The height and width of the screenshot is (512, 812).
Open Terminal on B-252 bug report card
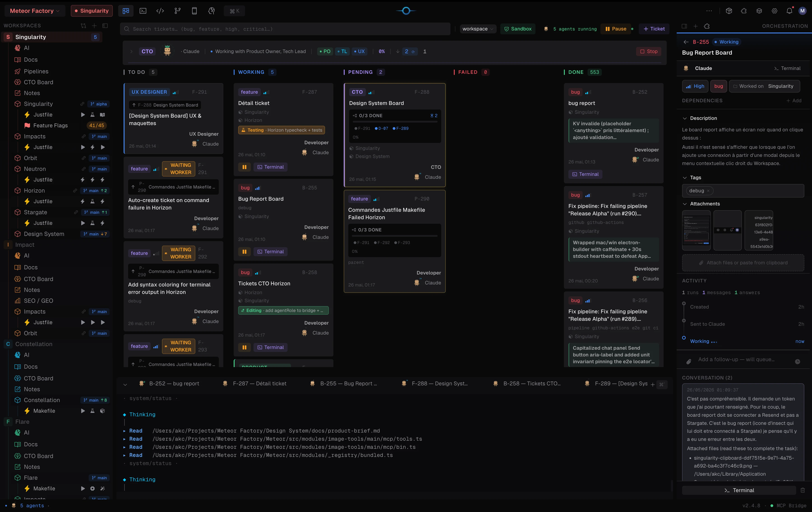pos(585,174)
